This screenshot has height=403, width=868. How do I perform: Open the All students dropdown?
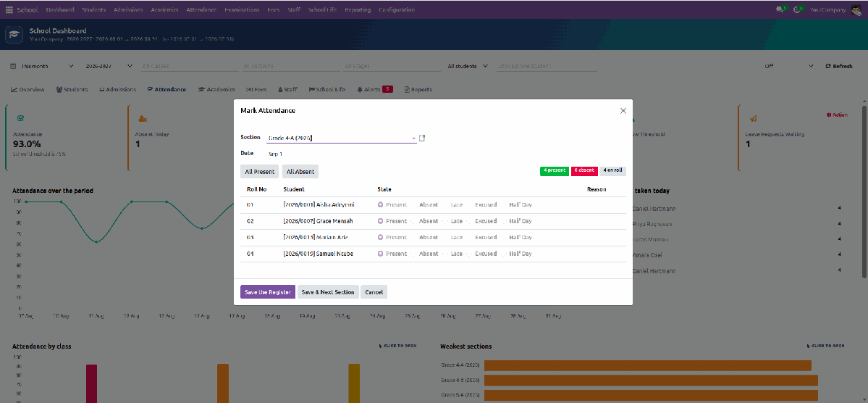[x=467, y=66]
